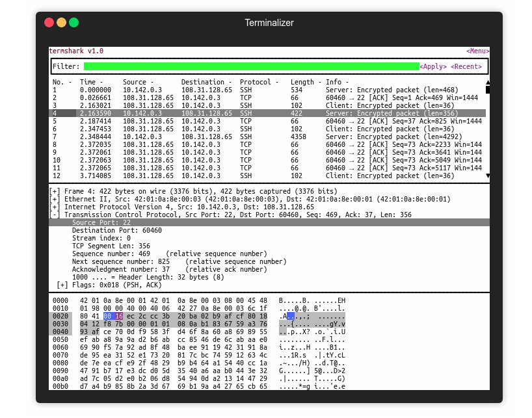
Task: Select packet 5 at time 2.187414
Action: (267, 121)
